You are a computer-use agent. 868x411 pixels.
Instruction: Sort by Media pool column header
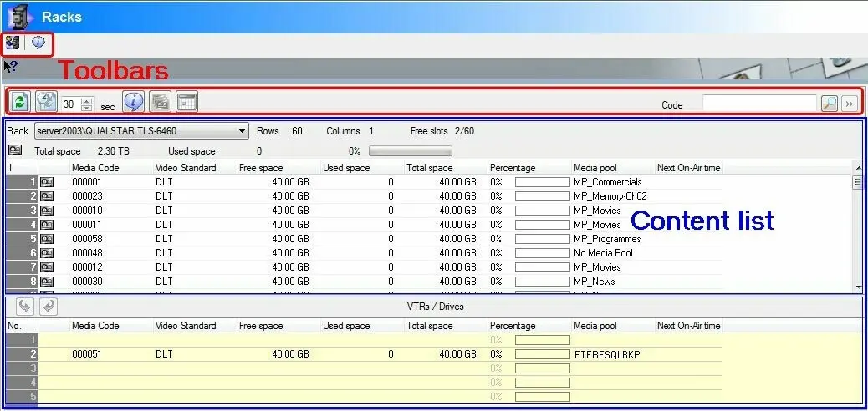click(612, 168)
